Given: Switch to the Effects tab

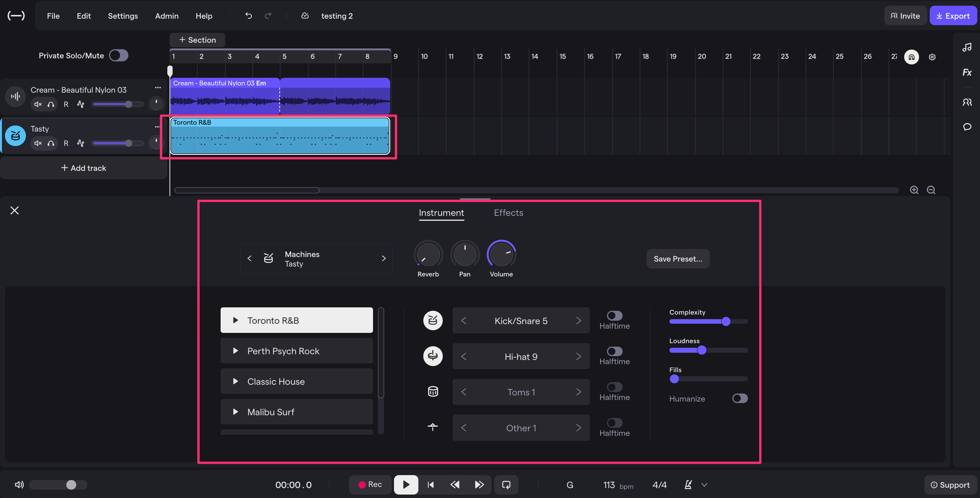Looking at the screenshot, I should (508, 213).
